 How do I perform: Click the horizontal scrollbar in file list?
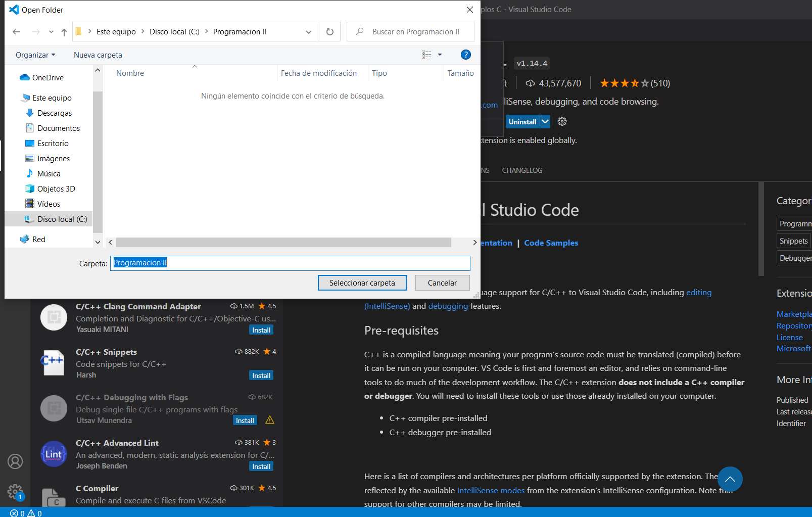click(283, 243)
